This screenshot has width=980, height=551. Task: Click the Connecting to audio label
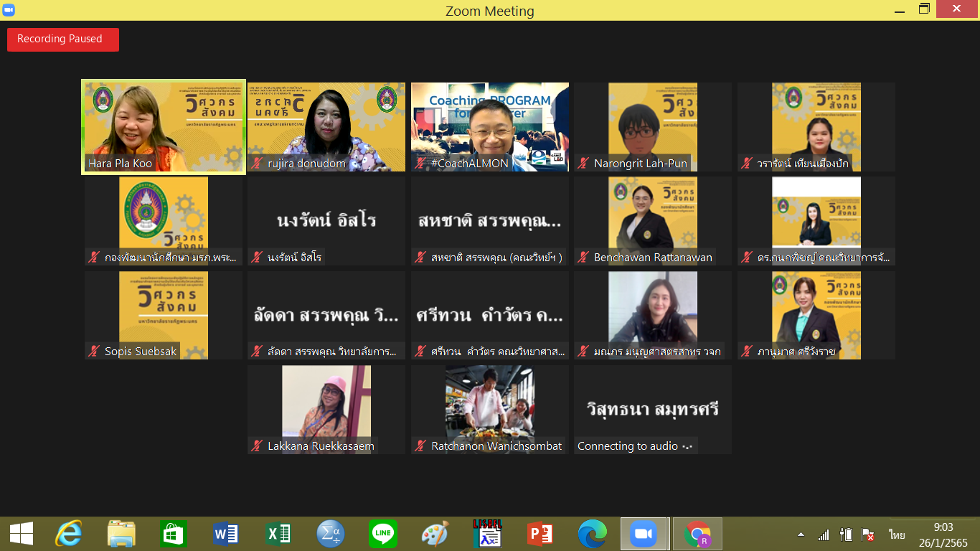(x=636, y=446)
